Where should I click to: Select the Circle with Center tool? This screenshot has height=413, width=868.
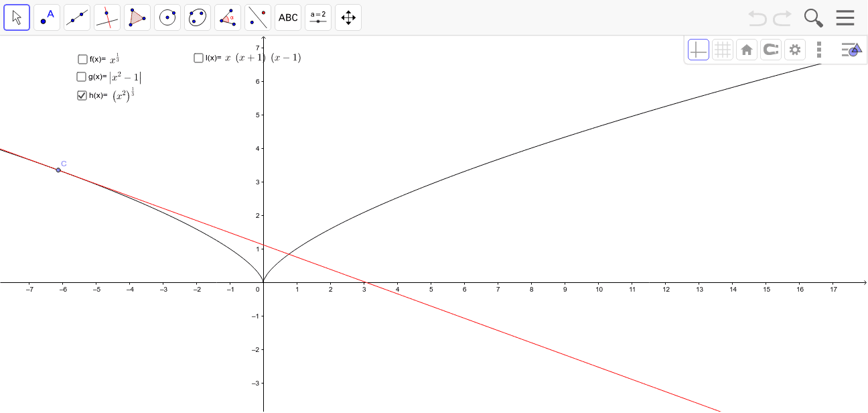[x=167, y=17]
